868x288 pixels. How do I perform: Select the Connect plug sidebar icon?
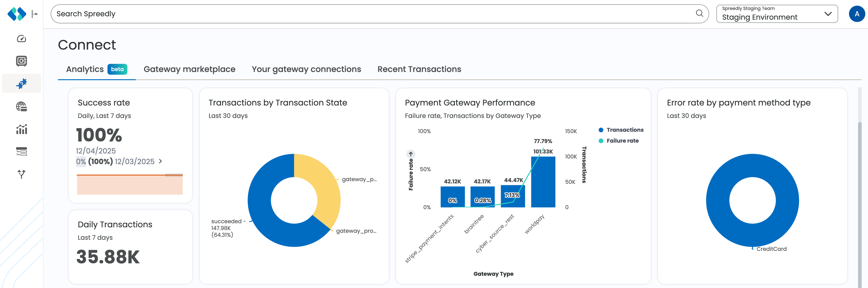21,84
